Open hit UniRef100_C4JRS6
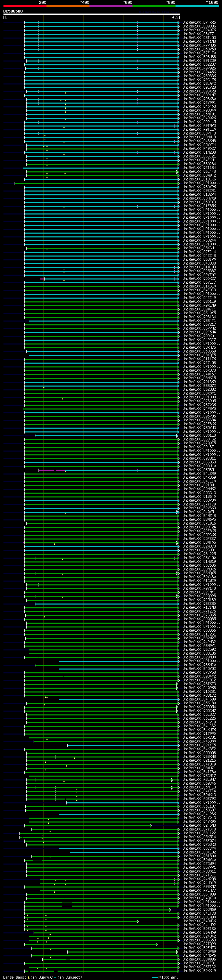 199,814
